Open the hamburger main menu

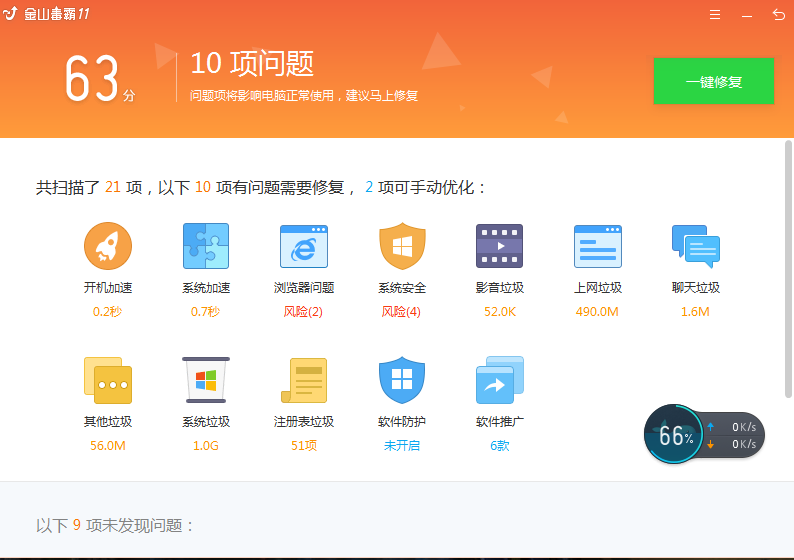pos(715,15)
